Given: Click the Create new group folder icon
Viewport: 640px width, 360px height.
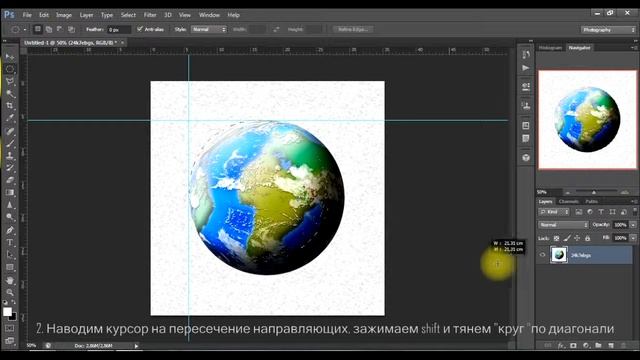Looking at the screenshot, I should tap(598, 345).
